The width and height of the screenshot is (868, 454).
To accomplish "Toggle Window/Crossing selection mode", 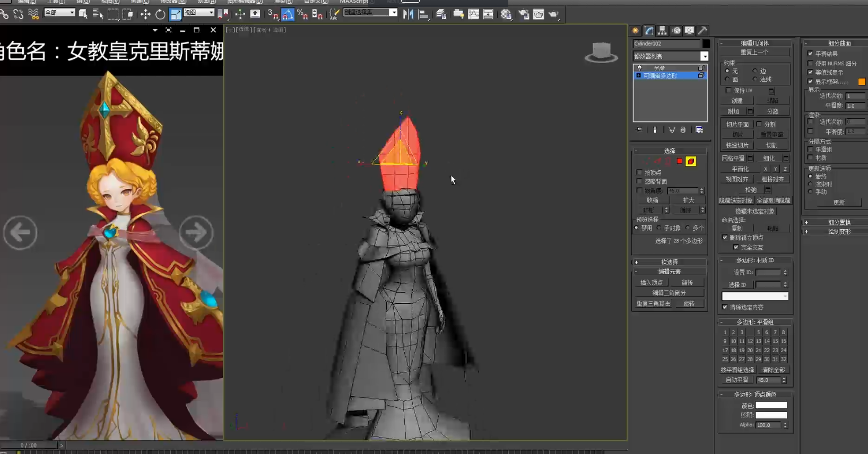I will click(128, 14).
